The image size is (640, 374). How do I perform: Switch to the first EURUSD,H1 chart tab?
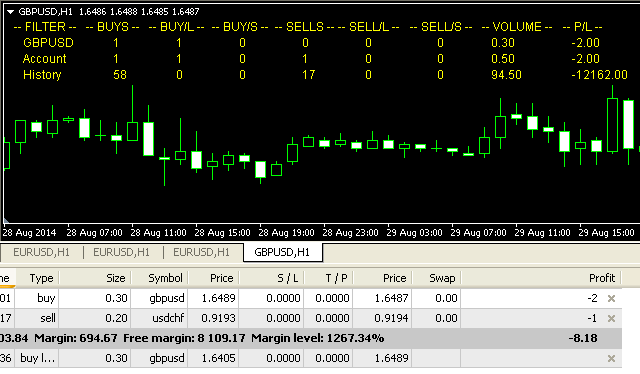pos(41,252)
